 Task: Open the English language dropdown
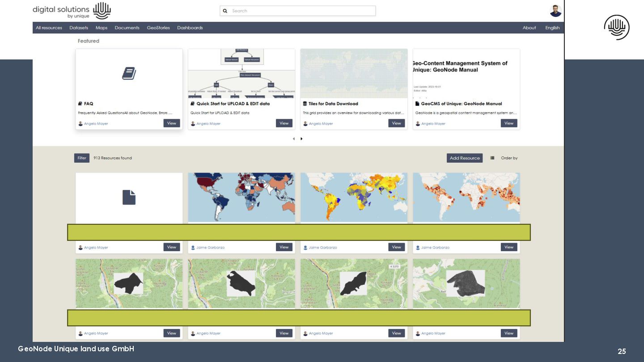coord(552,28)
